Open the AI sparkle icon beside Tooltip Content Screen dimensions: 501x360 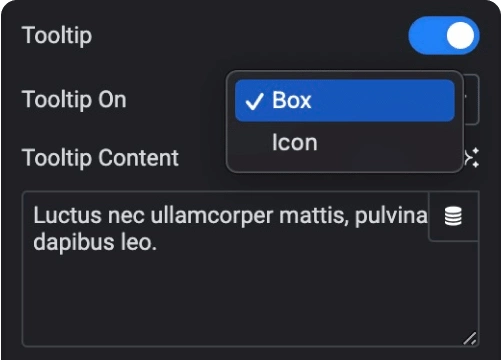[x=472, y=157]
